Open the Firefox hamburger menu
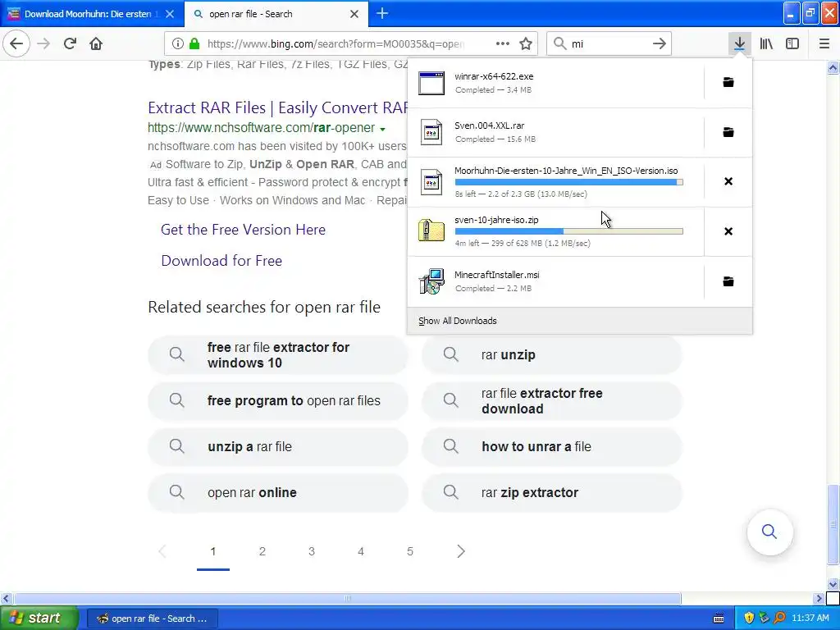Screen dimensions: 840x630 point(824,43)
